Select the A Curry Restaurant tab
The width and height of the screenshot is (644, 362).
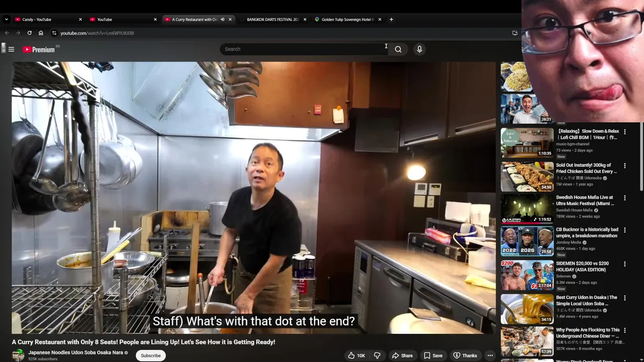194,20
